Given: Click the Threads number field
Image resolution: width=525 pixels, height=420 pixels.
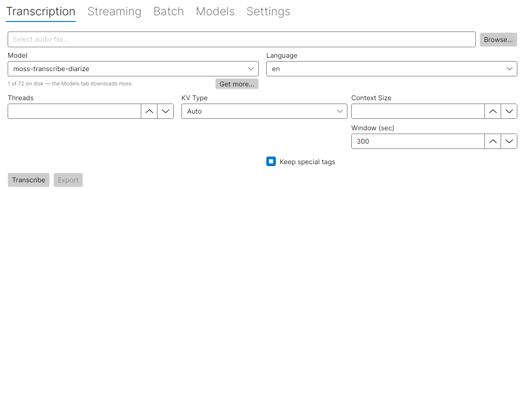Looking at the screenshot, I should click(74, 111).
